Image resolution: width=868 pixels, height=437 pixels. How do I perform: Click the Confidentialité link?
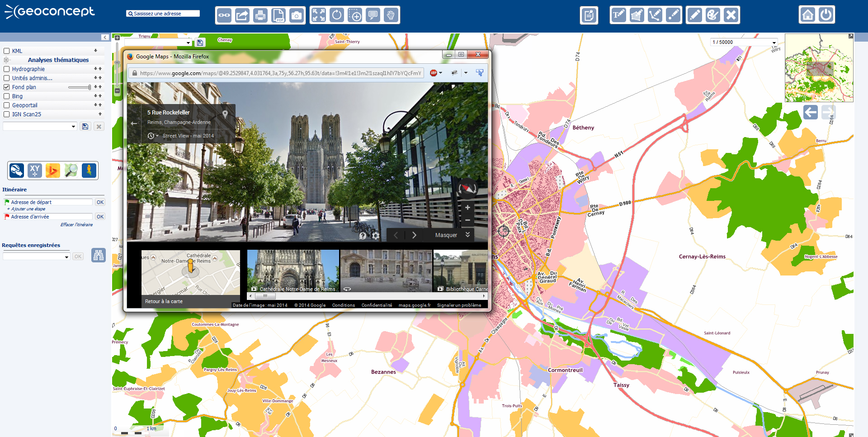click(377, 305)
